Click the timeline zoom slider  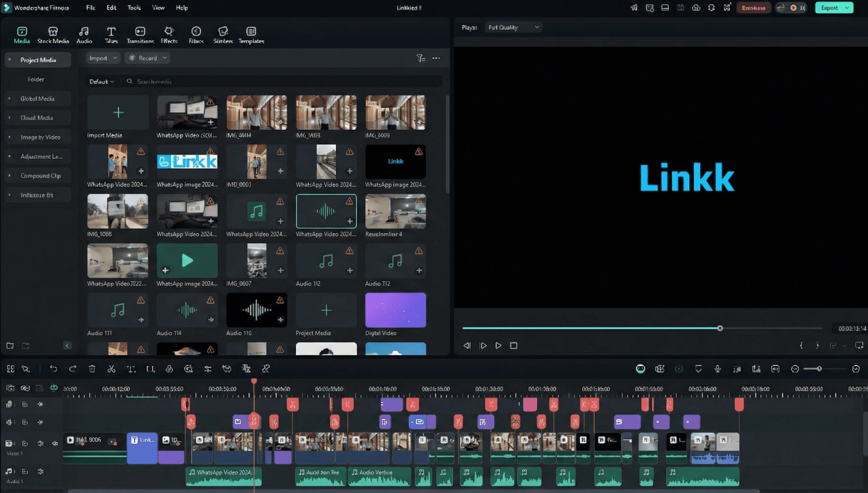click(x=819, y=369)
